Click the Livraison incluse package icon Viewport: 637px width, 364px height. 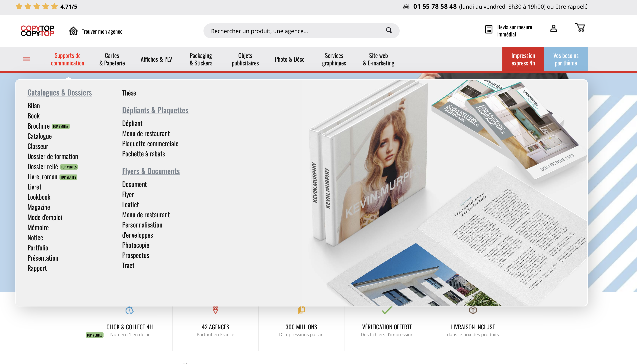473,310
